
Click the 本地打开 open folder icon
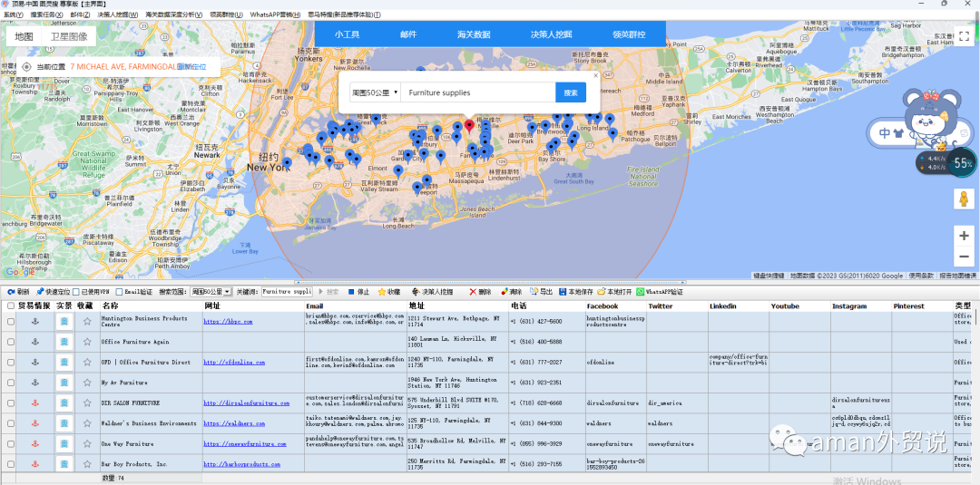(x=602, y=292)
